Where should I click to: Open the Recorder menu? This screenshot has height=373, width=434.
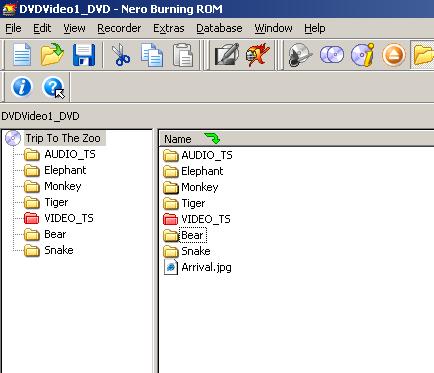pyautogui.click(x=119, y=28)
